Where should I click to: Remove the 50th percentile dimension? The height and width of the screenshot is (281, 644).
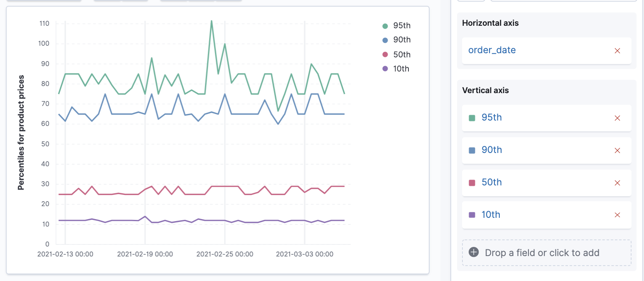point(617,183)
